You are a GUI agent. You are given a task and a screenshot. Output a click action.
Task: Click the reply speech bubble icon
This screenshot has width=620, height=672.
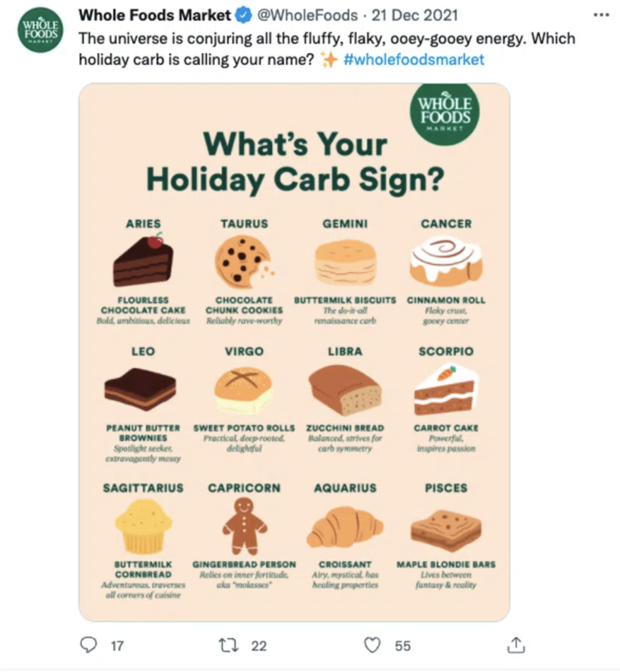89,644
